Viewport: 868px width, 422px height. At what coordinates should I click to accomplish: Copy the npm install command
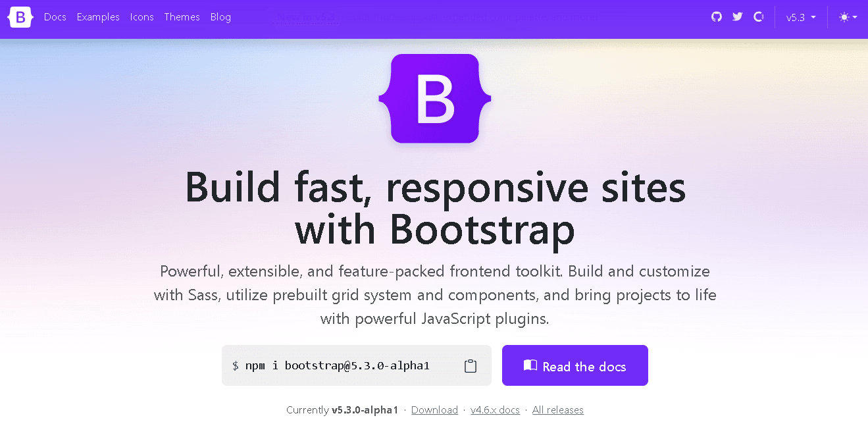point(471,366)
